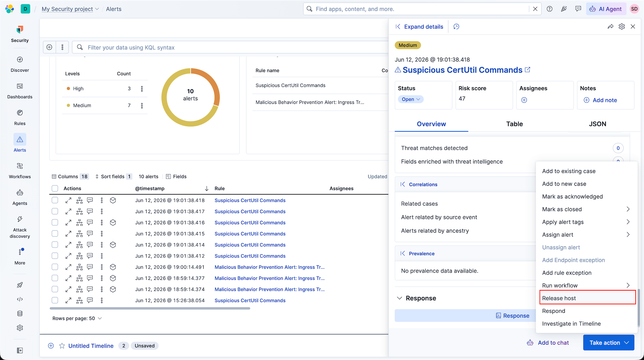644x360 pixels.
Task: Click the share alert icon
Action: (x=610, y=26)
